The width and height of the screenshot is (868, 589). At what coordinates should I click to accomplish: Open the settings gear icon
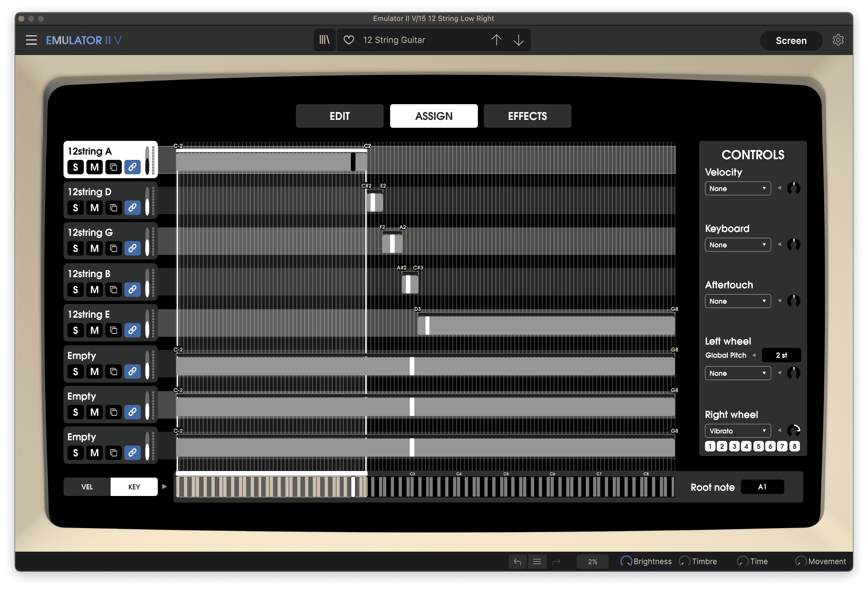click(x=838, y=40)
